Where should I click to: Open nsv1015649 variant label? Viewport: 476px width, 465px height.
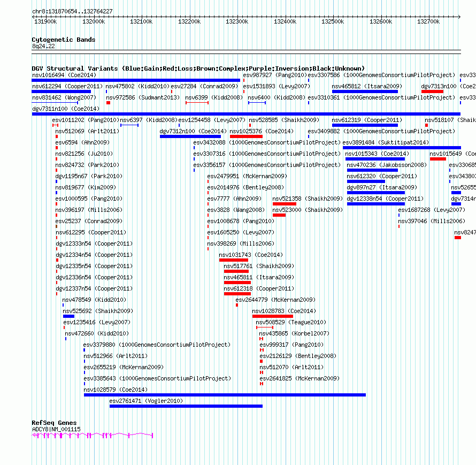tap(452, 154)
